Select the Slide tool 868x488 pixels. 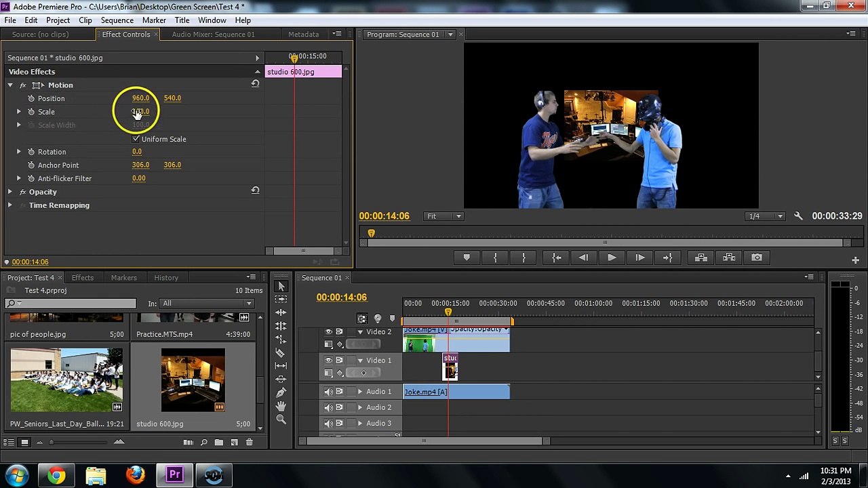281,379
